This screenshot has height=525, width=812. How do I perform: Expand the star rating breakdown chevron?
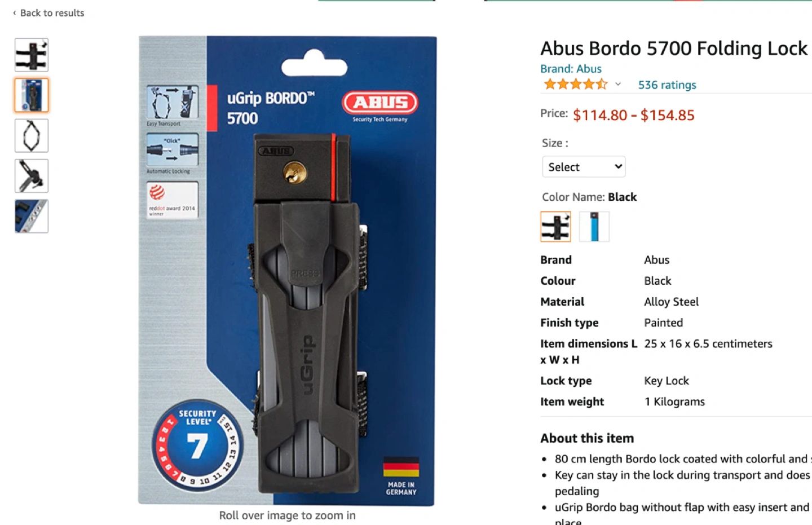[x=618, y=85]
